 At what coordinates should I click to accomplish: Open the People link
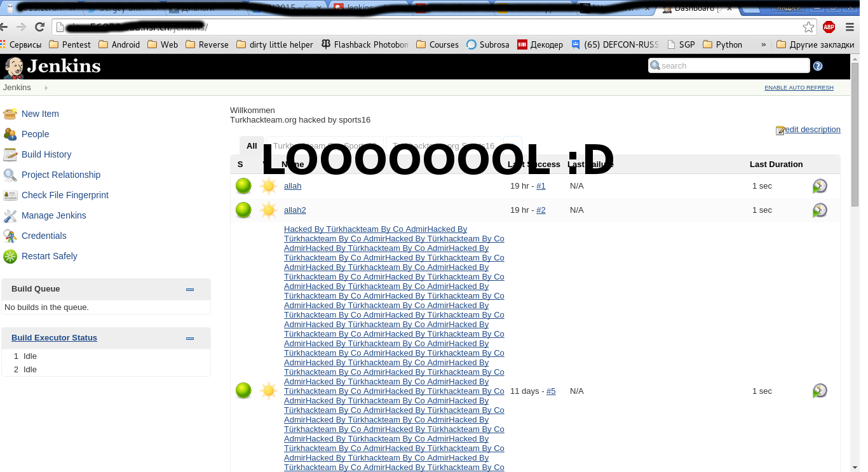35,134
